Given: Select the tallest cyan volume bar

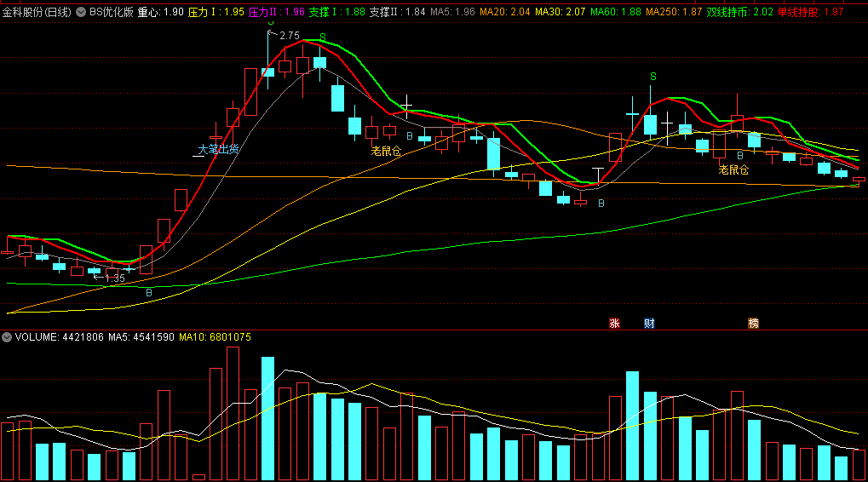Looking at the screenshot, I should click(267, 418).
